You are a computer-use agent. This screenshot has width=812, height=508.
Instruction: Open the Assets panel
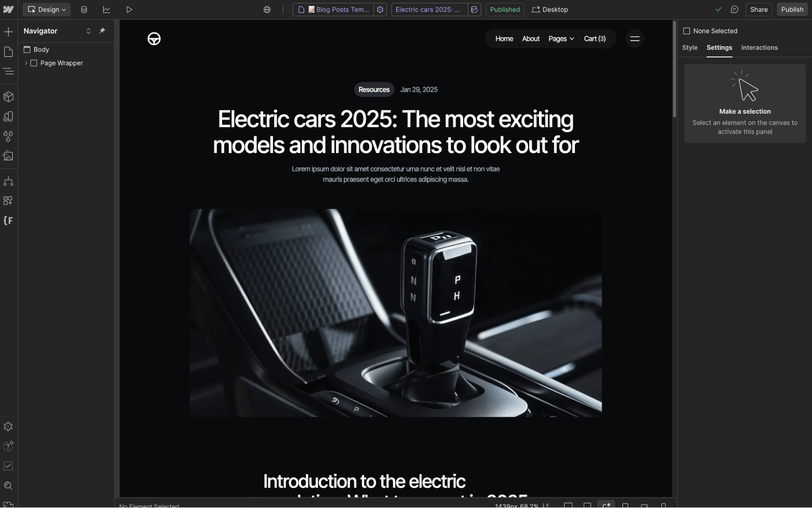click(x=8, y=156)
